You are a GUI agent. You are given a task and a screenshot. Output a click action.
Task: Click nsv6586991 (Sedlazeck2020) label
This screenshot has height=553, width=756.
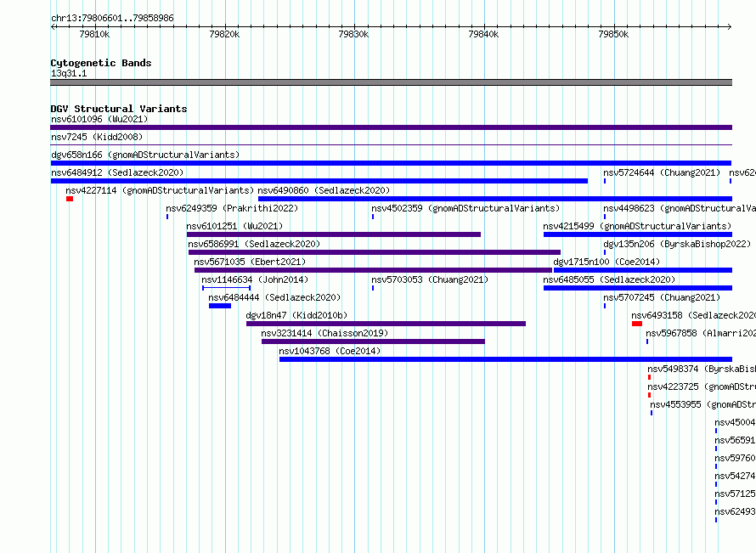(x=254, y=244)
